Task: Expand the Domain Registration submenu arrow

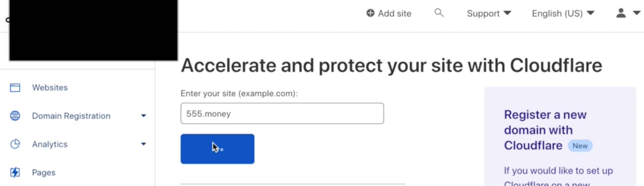Action: point(143,116)
